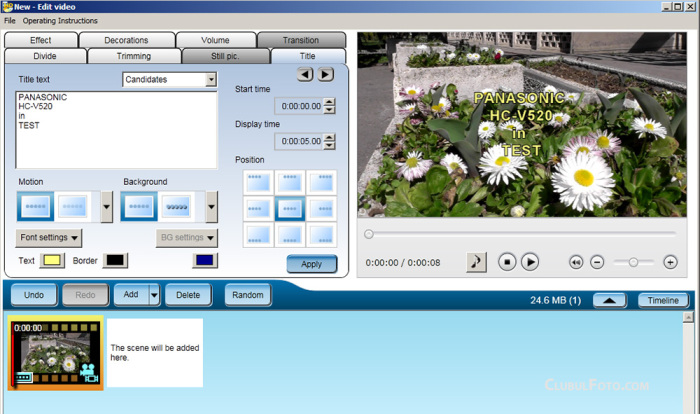Open the Add button dropdown arrow

[154, 295]
